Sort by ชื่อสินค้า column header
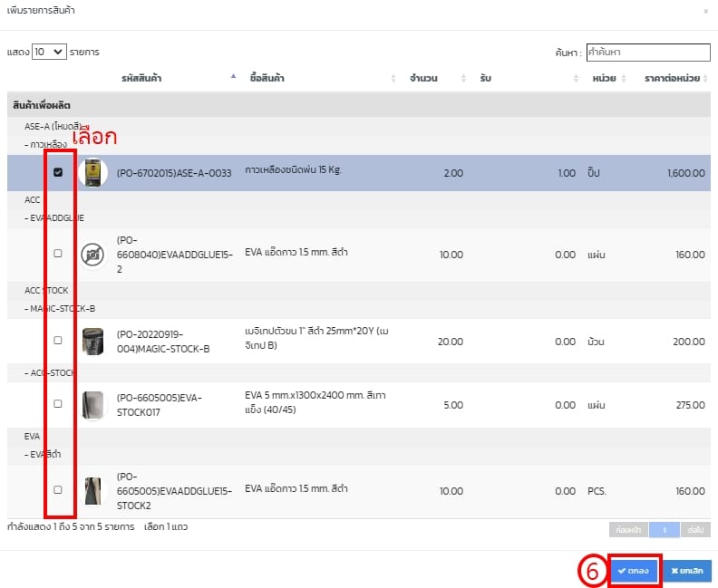Image resolution: width=718 pixels, height=588 pixels. coord(267,79)
